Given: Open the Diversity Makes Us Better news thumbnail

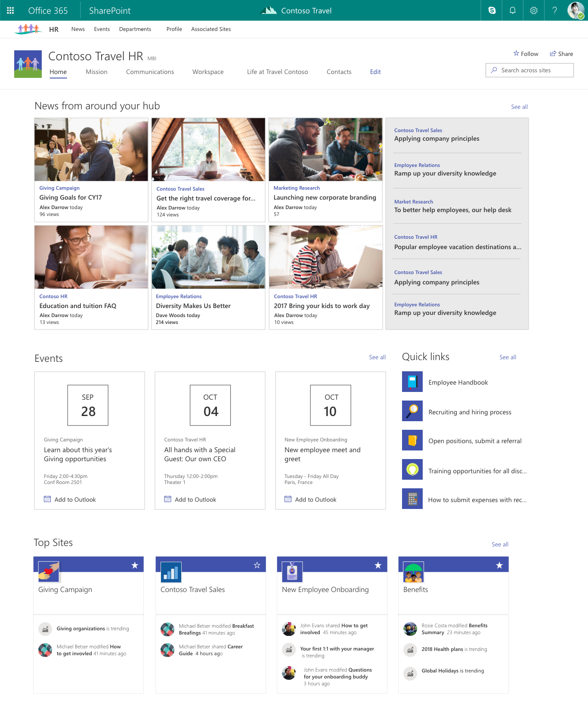Looking at the screenshot, I should (208, 257).
